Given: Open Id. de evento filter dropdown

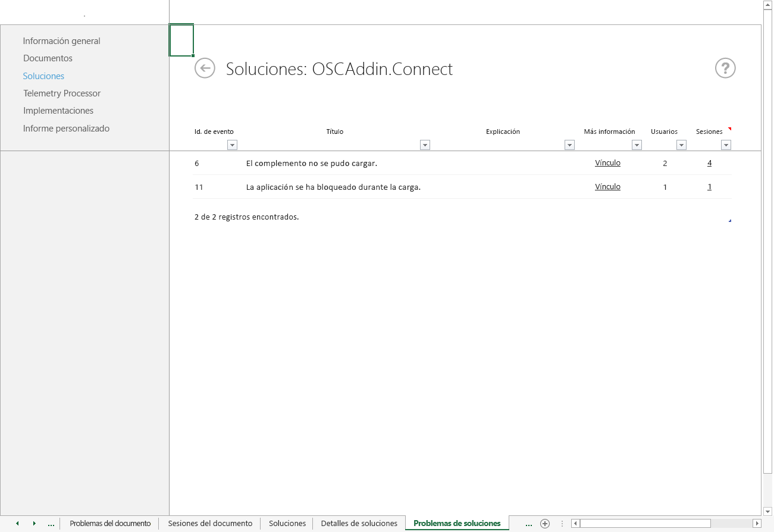Looking at the screenshot, I should tap(232, 145).
